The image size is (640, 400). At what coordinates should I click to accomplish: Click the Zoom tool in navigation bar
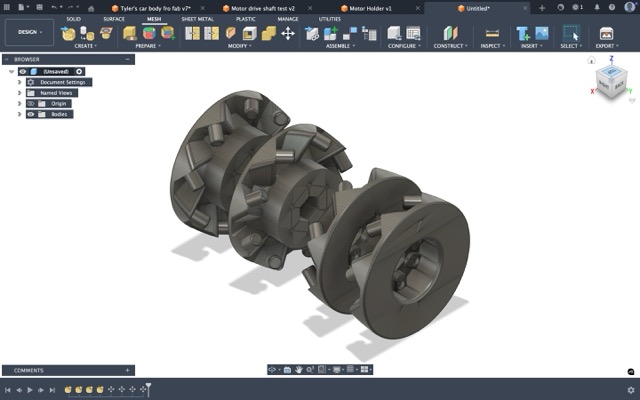pyautogui.click(x=310, y=370)
